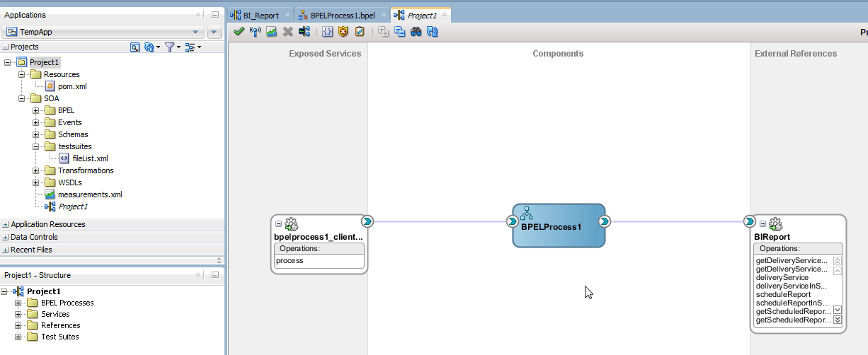868x355 pixels.
Task: Select the Project1 editor tab
Action: [x=421, y=15]
